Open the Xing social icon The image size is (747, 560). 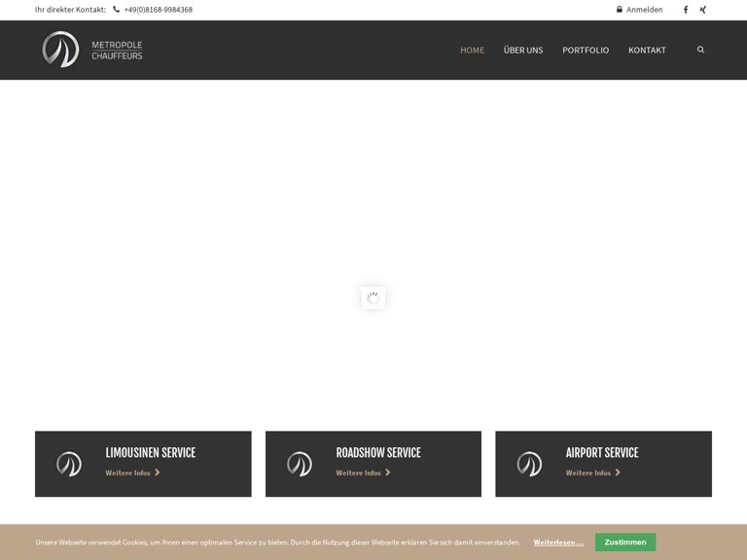click(703, 10)
